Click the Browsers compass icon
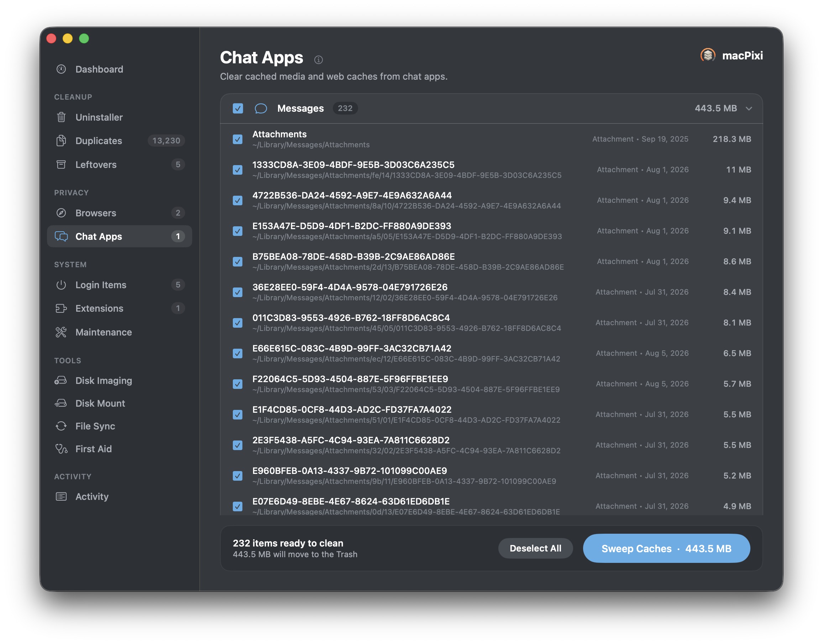823x644 pixels. 61,213
